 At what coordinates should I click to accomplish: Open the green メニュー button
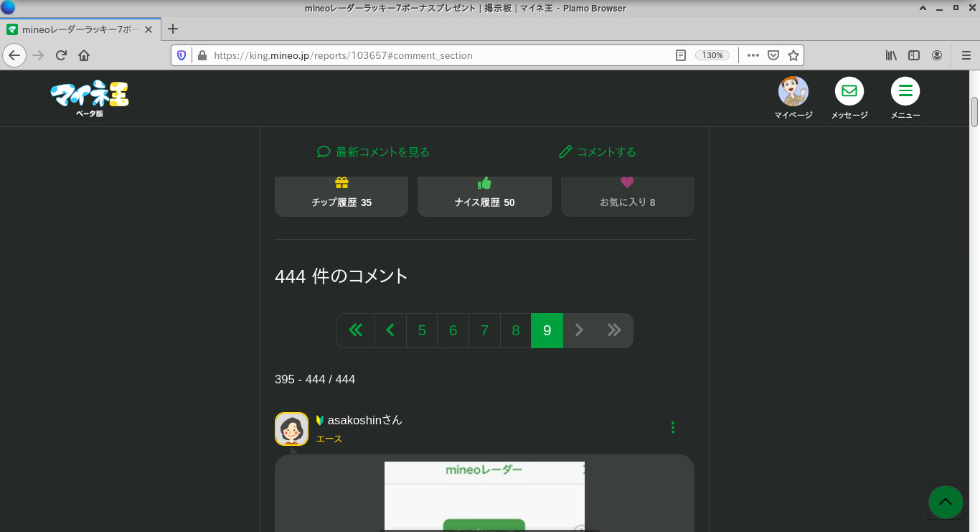(905, 91)
